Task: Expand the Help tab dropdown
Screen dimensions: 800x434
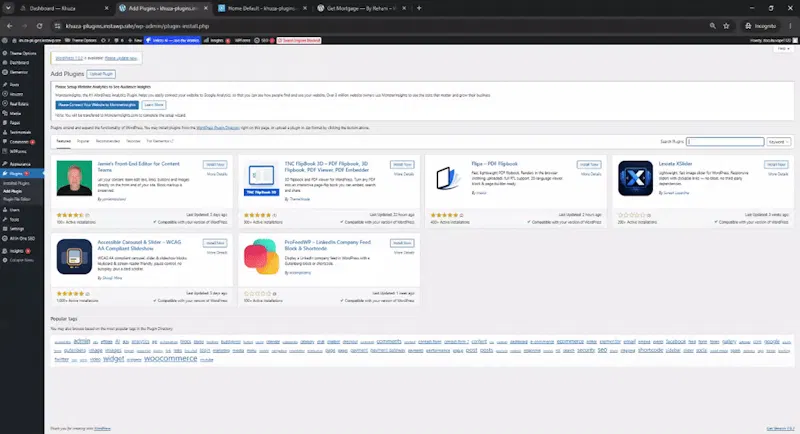Action: tap(783, 49)
